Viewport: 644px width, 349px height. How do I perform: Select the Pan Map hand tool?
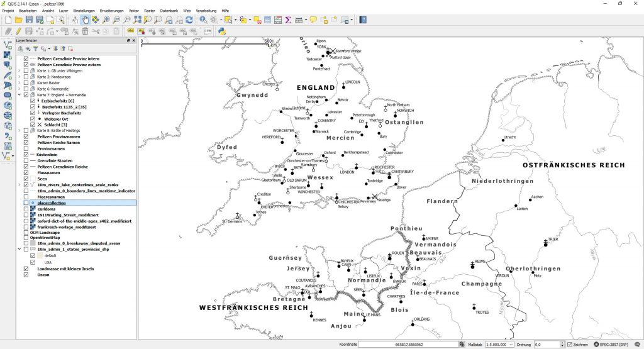tap(86, 20)
